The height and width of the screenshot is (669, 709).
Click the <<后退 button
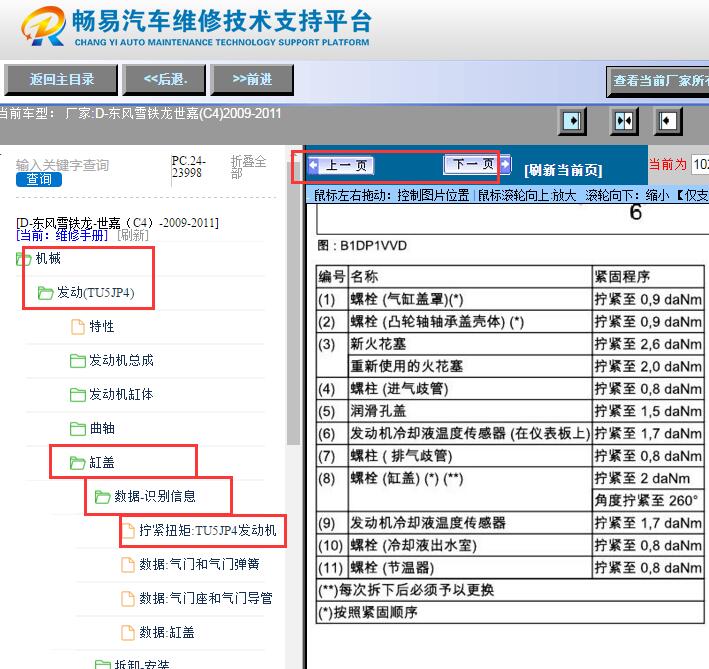click(x=164, y=80)
